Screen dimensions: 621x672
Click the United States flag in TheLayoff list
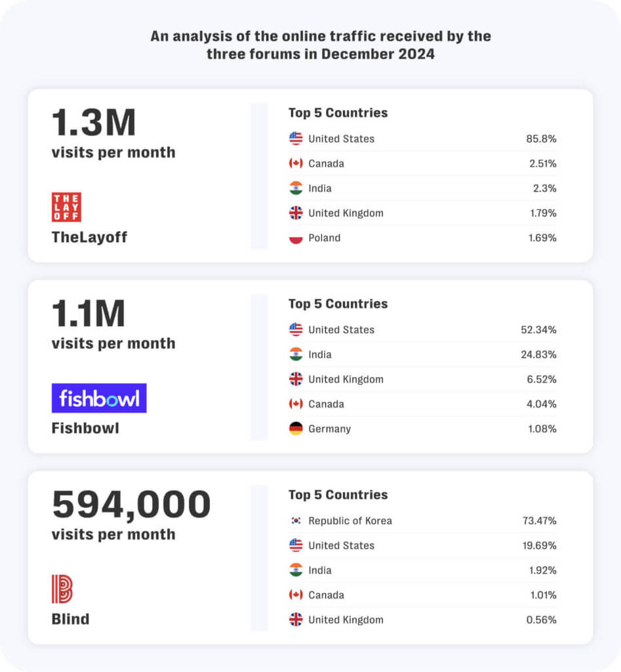click(295, 138)
